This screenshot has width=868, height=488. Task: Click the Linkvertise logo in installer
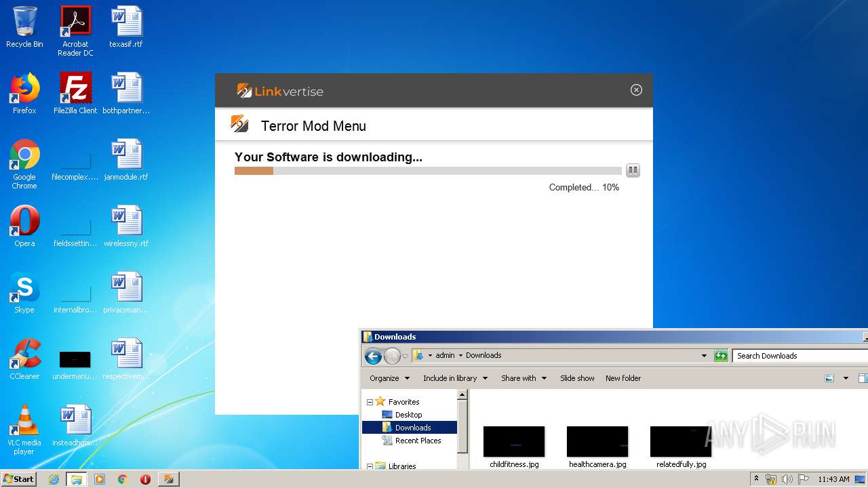pos(280,91)
